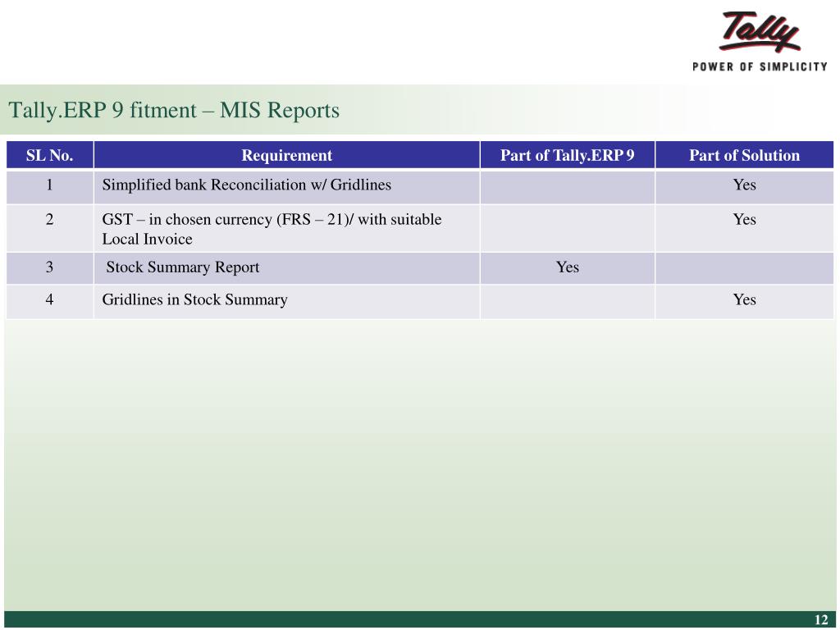Click 'GST – in chosen currency' requirement cell

point(286,228)
